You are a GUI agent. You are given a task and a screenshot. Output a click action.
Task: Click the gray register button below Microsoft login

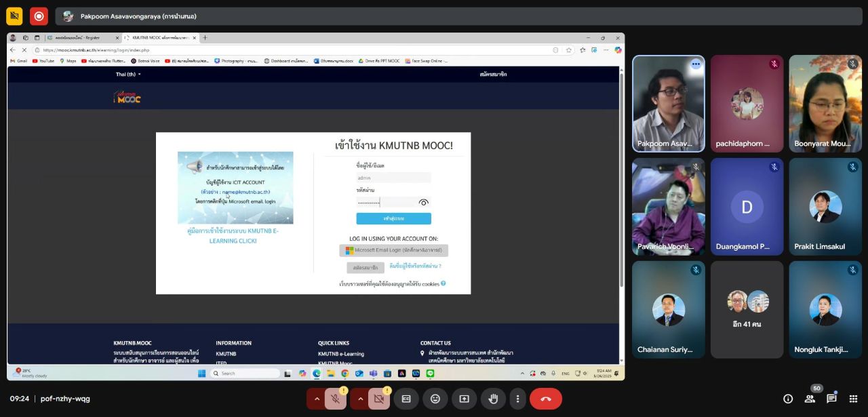pos(366,267)
